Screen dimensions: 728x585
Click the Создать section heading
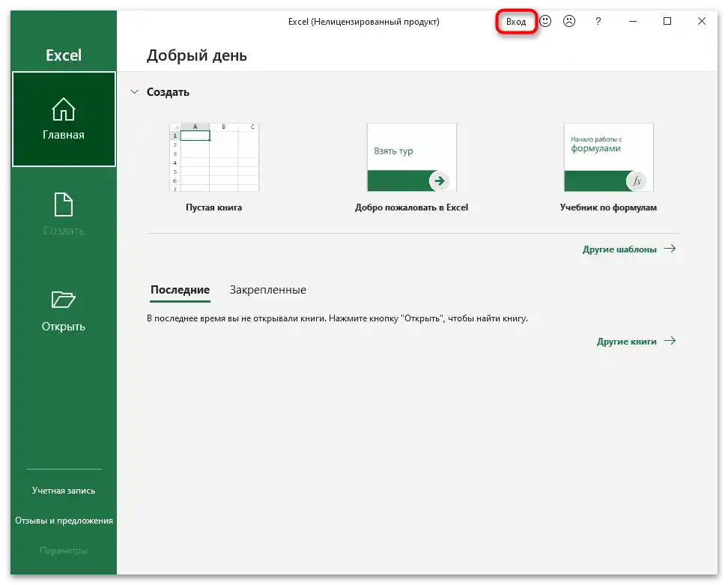click(168, 92)
